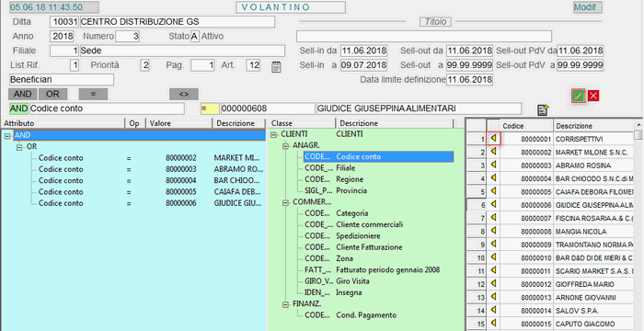Screen dimensions: 644x331
Task: Select Filiale in class tree
Action: (345, 168)
